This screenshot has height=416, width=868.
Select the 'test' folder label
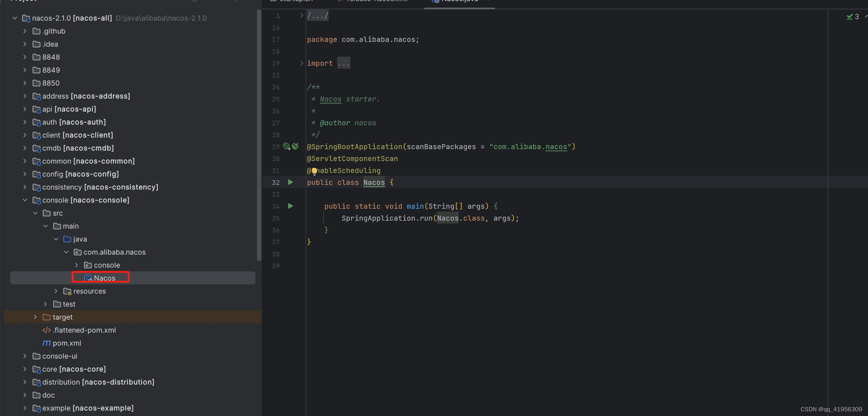point(69,304)
